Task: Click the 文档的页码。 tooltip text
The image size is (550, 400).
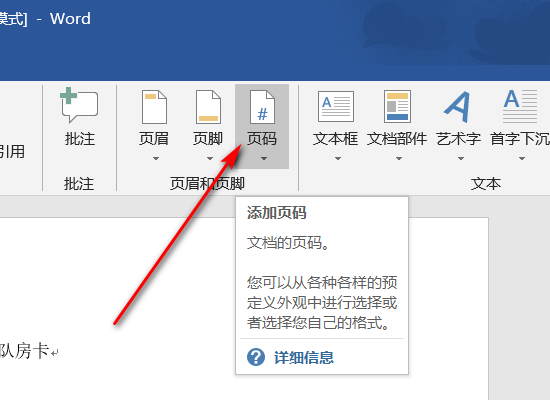Action: 288,243
